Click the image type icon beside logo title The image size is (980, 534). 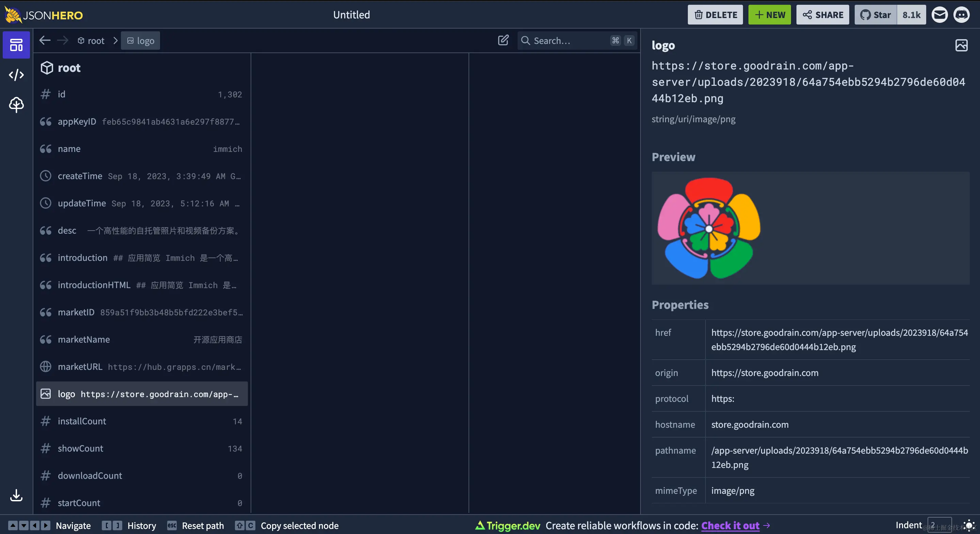tap(961, 45)
